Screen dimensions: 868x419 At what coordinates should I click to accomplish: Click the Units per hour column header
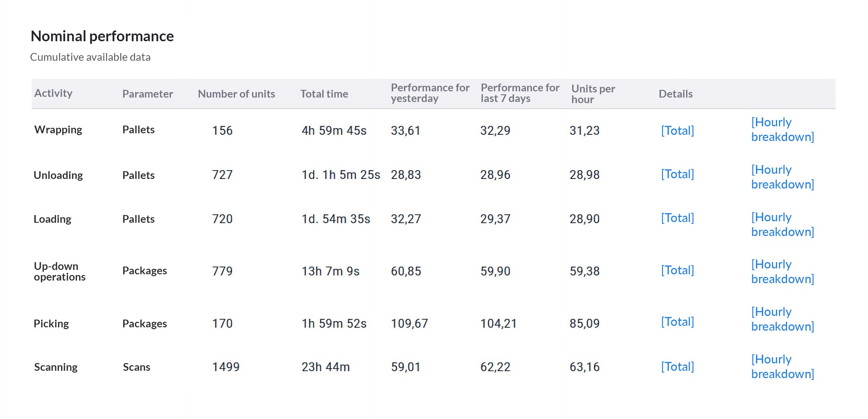click(x=593, y=94)
